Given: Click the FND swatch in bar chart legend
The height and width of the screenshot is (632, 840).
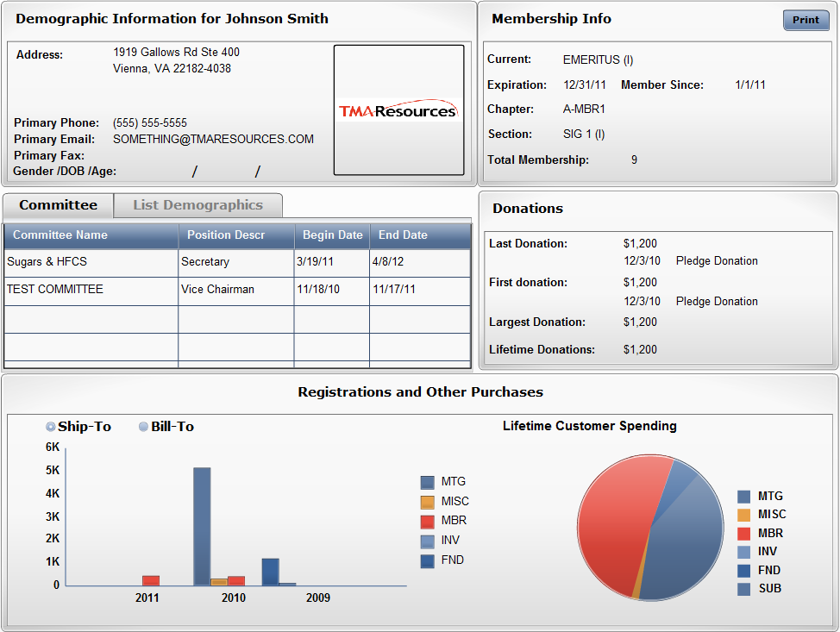Looking at the screenshot, I should click(x=428, y=560).
